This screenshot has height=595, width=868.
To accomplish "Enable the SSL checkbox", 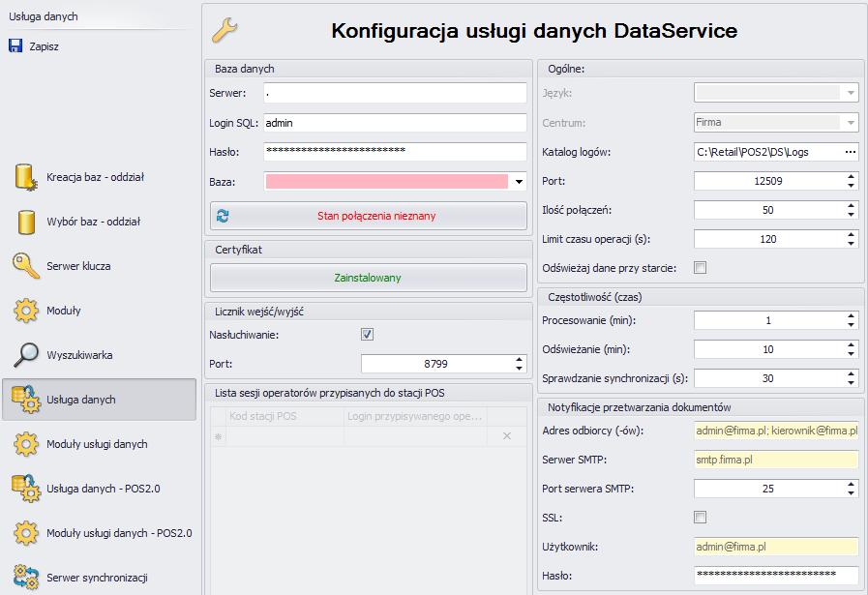I will 701,518.
